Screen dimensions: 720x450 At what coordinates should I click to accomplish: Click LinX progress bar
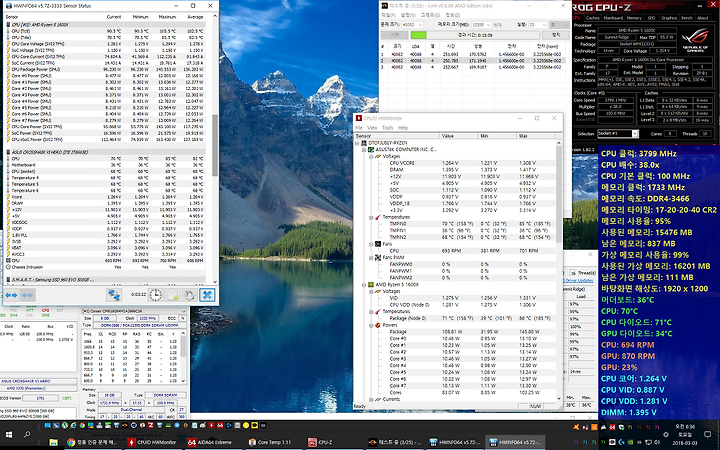pyautogui.click(x=474, y=35)
